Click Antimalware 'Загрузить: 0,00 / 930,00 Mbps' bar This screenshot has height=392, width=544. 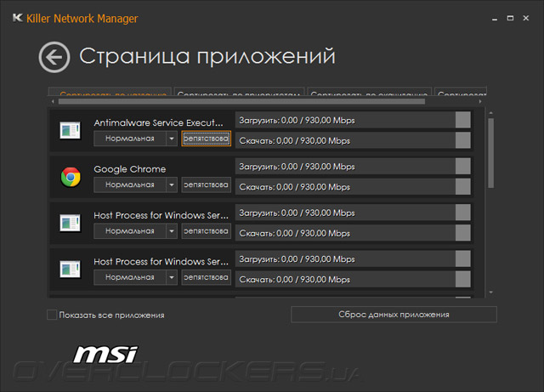point(353,120)
